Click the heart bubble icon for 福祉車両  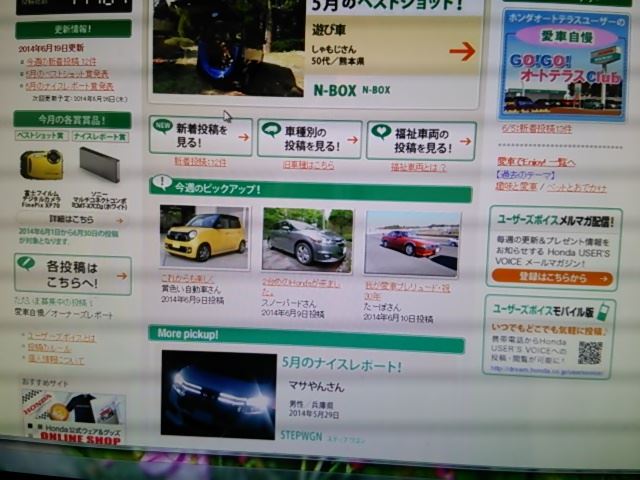tap(381, 132)
